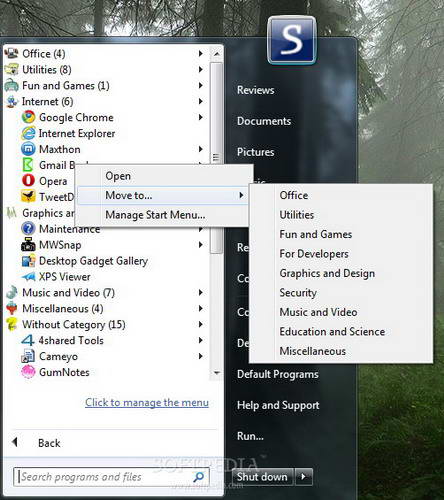
Task: Click the Fun and Games gamepad icon
Action: click(12, 86)
